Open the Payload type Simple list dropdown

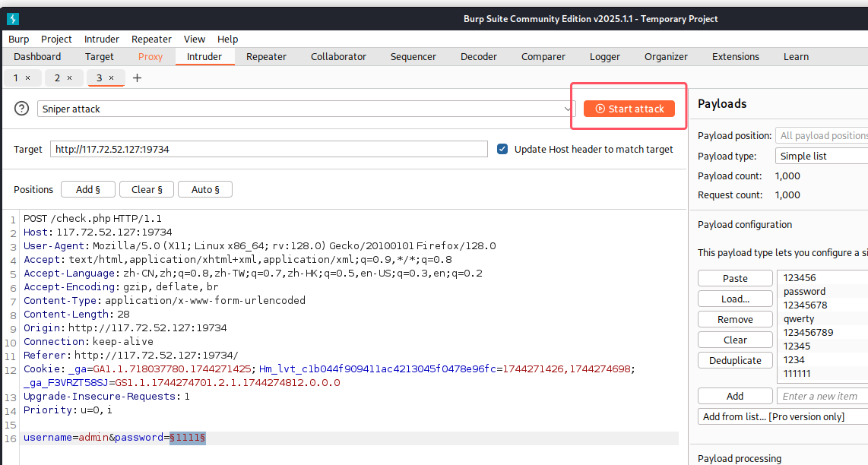(822, 156)
